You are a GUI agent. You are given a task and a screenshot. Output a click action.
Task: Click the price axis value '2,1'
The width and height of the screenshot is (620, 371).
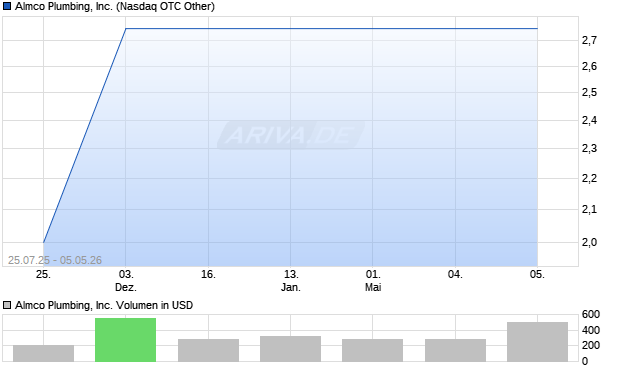coord(589,209)
